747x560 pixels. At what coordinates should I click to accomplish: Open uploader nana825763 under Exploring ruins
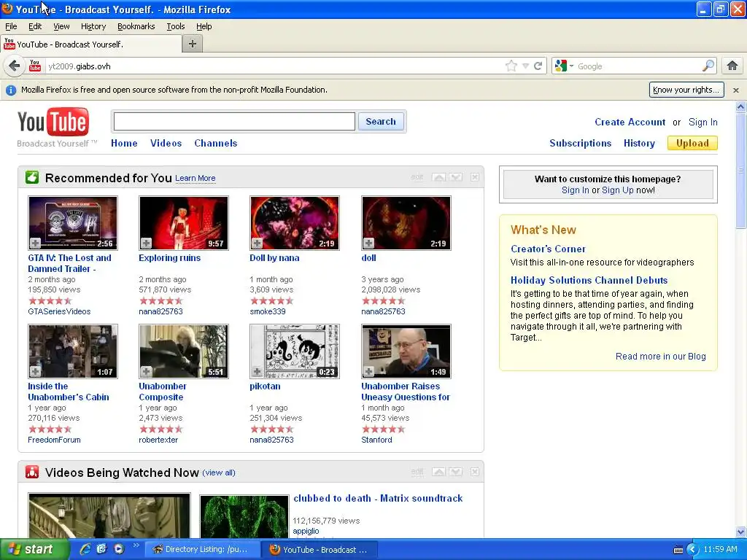pyautogui.click(x=160, y=311)
